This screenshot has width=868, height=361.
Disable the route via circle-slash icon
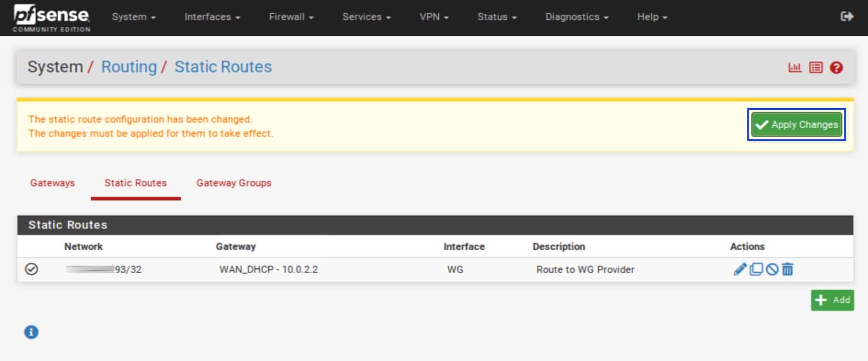(772, 269)
